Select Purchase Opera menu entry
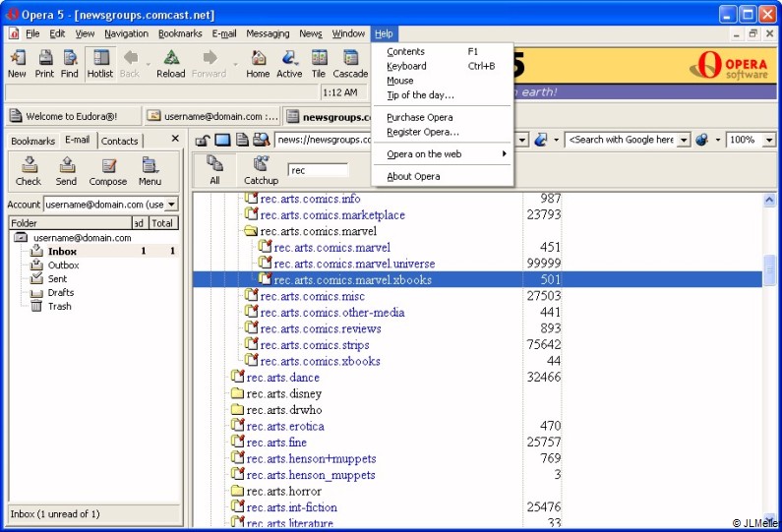This screenshot has width=782, height=532. click(443, 118)
